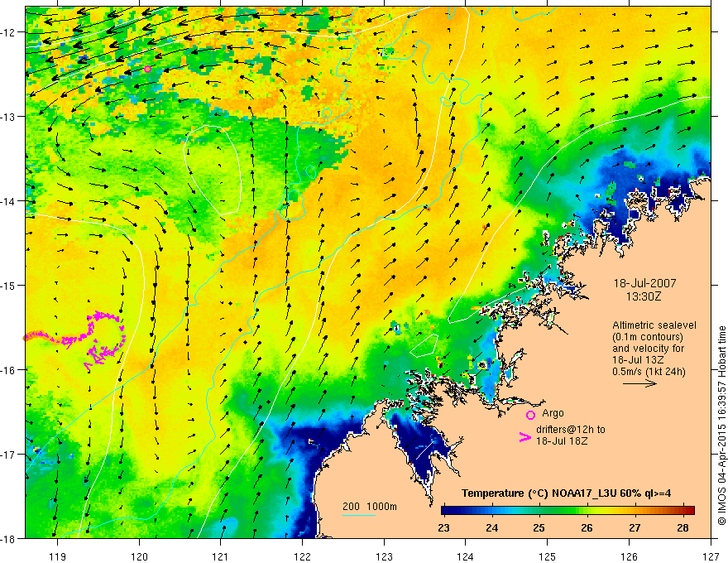Click the '(0.1m contours)' caption line
Screen dimensions: 728x563
[x=648, y=337]
